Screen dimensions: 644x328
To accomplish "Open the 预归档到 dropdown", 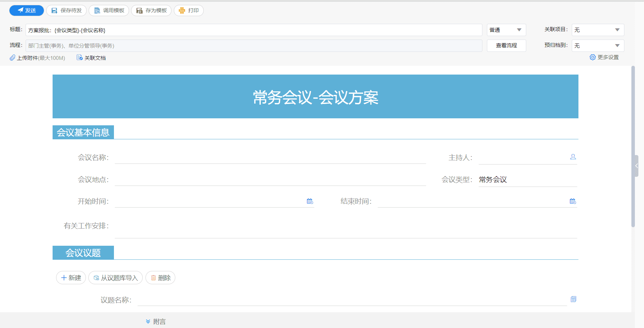I will point(598,46).
